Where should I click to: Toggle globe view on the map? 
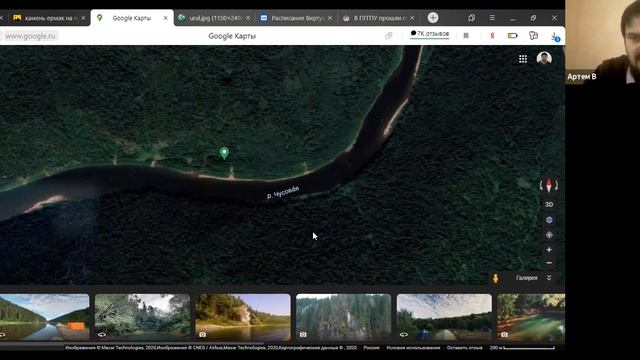[x=549, y=220]
